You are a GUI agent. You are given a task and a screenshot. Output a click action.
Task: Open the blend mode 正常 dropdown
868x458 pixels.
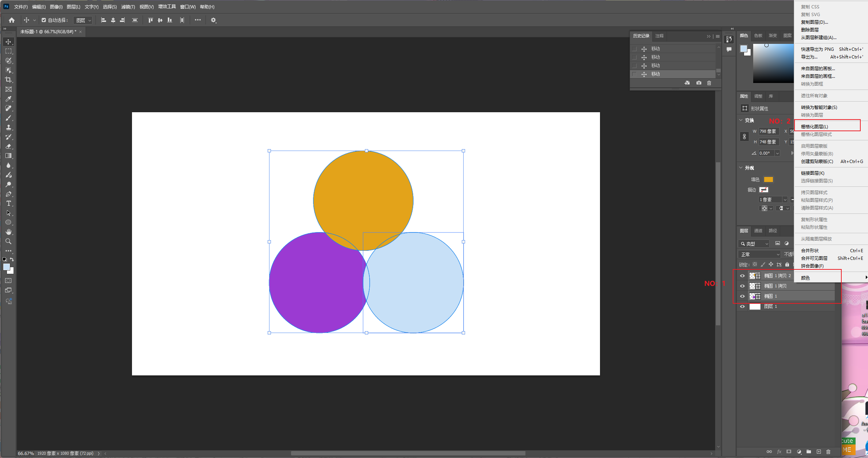pos(759,254)
